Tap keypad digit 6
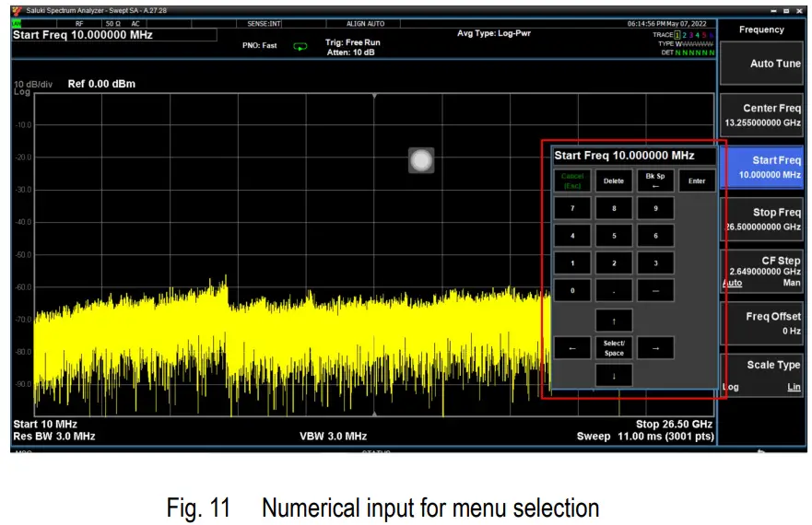Image resolution: width=812 pixels, height=525 pixels. pos(655,236)
